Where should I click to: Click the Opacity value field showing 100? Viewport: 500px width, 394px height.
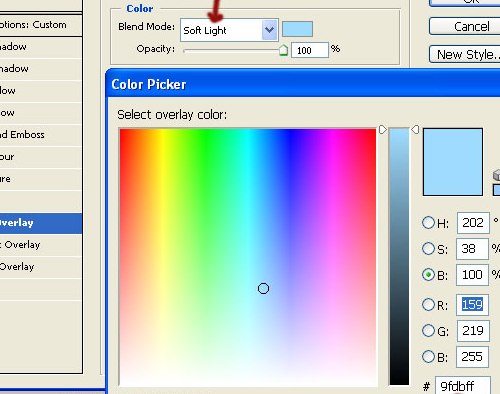[310, 50]
